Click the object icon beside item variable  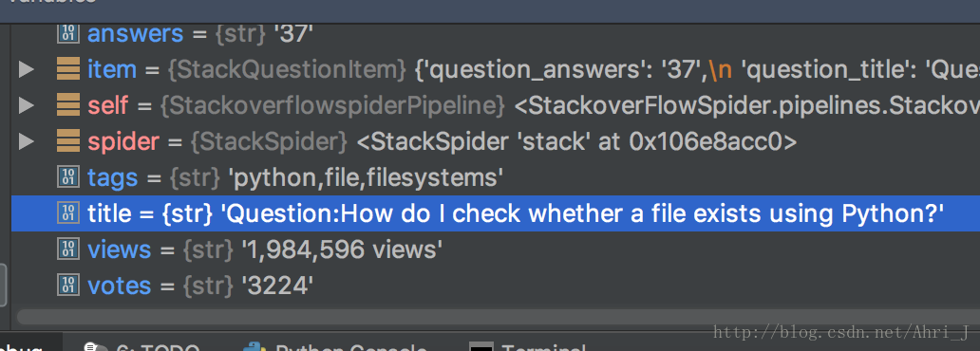(x=68, y=69)
